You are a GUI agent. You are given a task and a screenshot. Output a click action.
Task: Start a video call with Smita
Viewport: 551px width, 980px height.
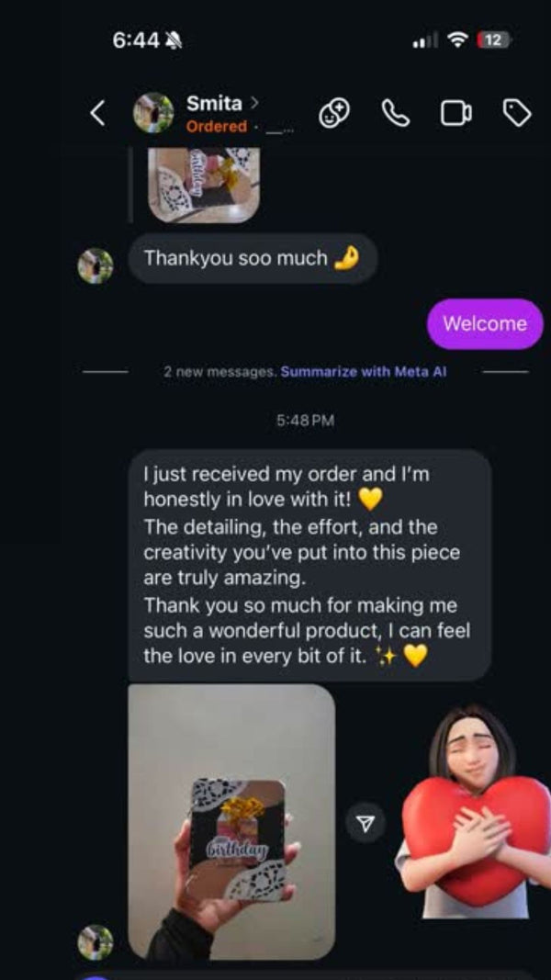pos(455,113)
